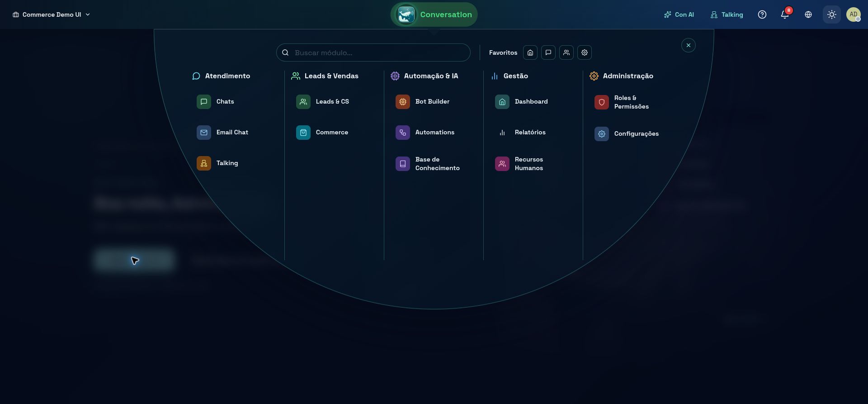Select the Gestão category header
The width and height of the screenshot is (868, 404).
tap(509, 76)
